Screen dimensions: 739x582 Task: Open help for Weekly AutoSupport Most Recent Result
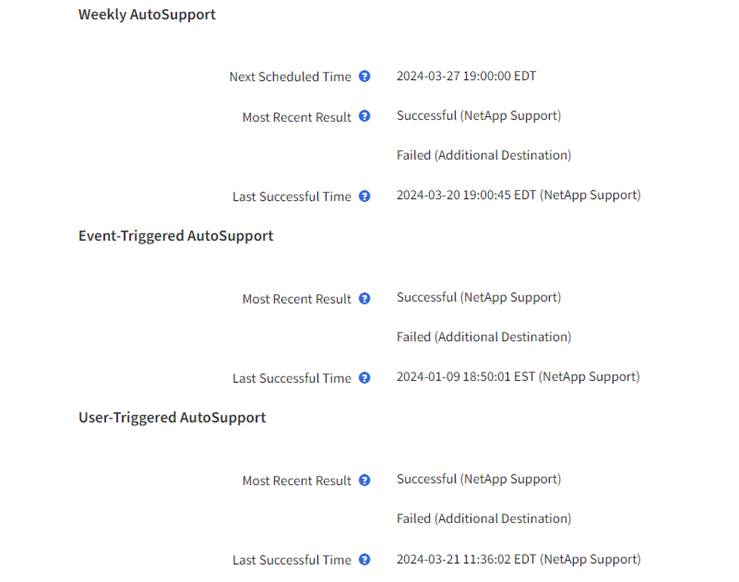[365, 116]
